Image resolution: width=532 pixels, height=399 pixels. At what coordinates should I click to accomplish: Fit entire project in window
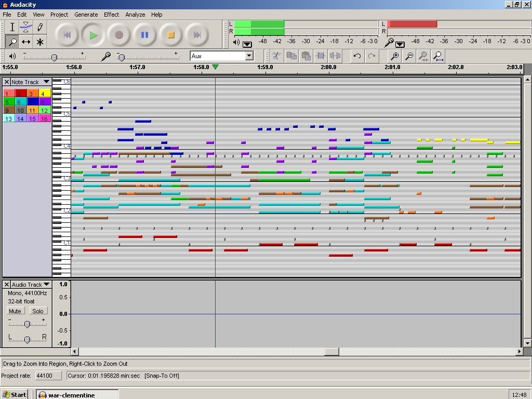[438, 56]
